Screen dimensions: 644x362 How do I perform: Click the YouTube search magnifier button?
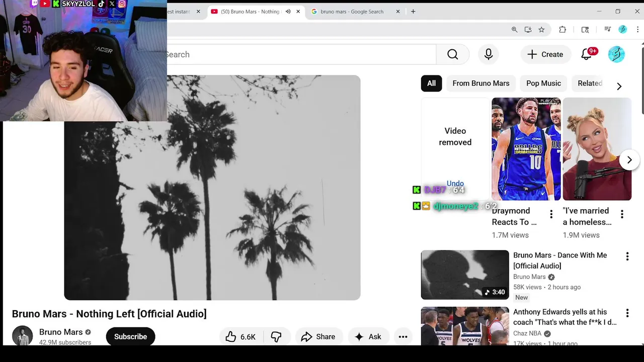click(452, 54)
